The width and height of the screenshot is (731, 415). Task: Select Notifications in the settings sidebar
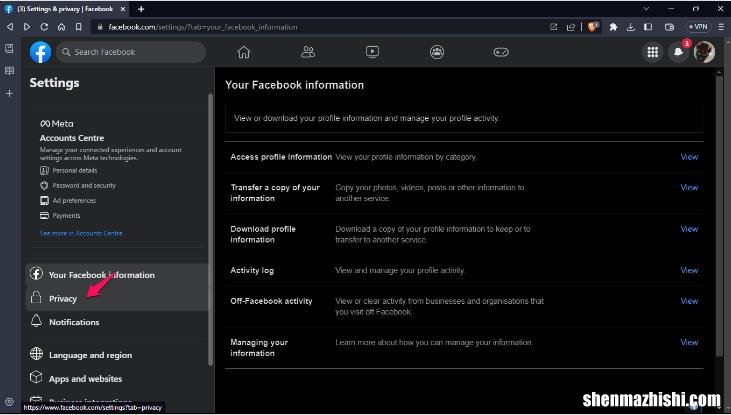[x=73, y=322]
